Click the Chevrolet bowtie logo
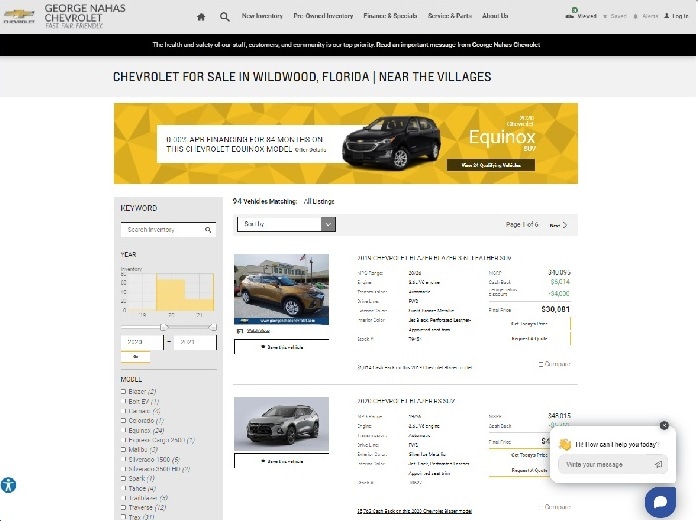The width and height of the screenshot is (698, 521). (19, 16)
